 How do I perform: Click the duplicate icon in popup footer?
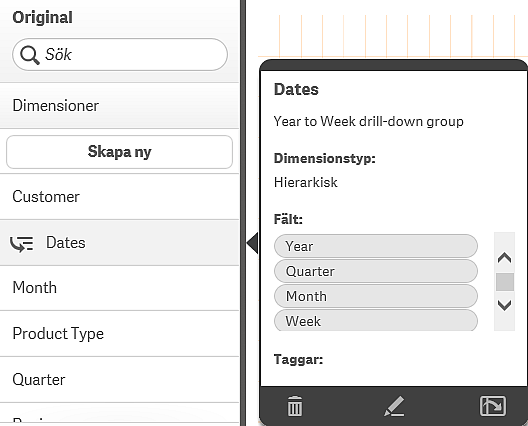click(493, 406)
